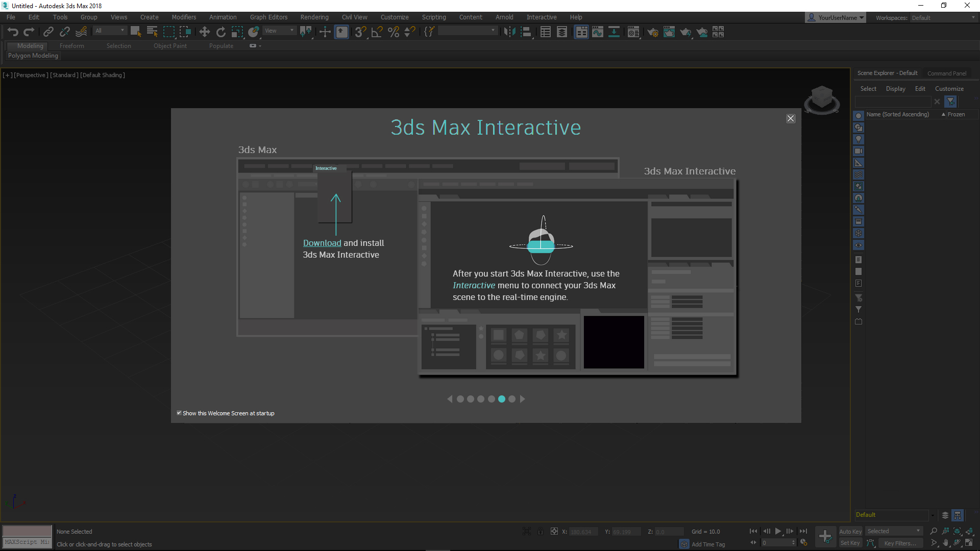Select the Graph Editors menu
980x551 pixels.
point(268,17)
